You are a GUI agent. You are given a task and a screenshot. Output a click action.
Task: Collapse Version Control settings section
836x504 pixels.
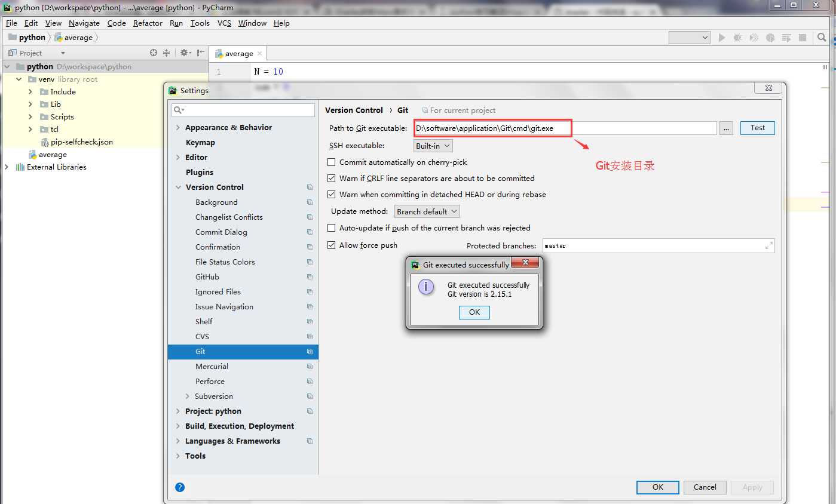click(x=177, y=188)
